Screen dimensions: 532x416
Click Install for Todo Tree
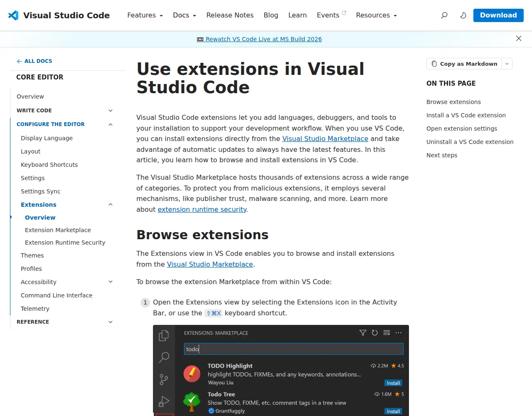point(393,411)
